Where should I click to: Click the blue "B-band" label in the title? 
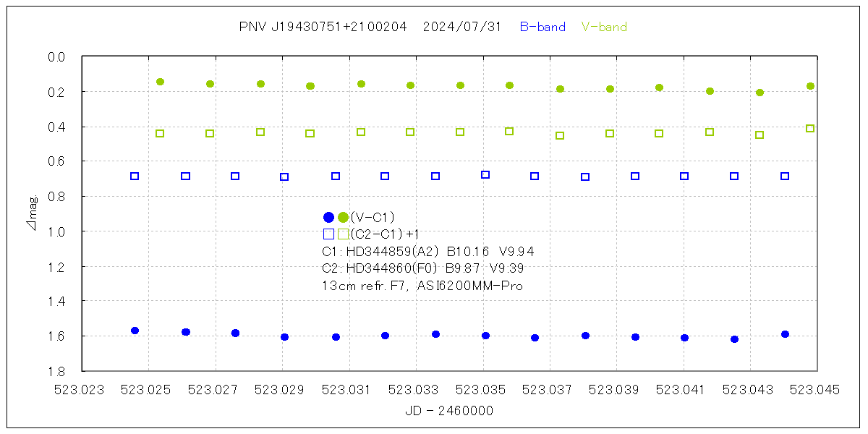(542, 27)
